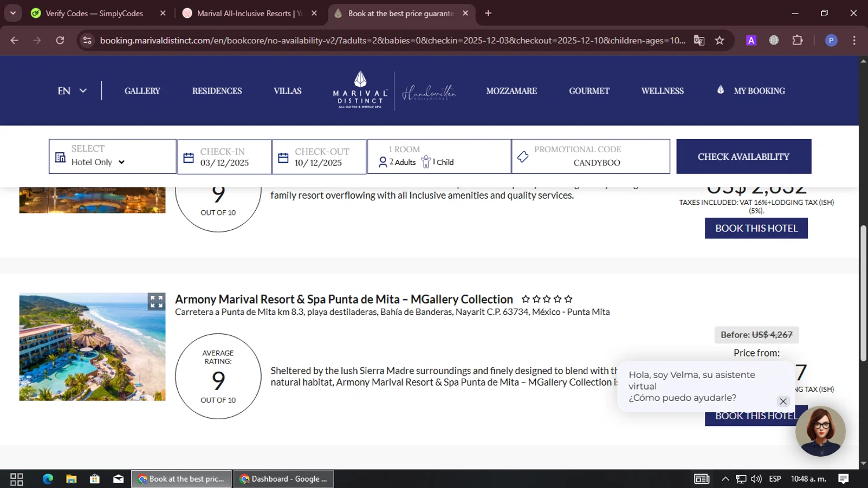The image size is (868, 488).
Task: Open the Chrome profile avatar
Action: 831,41
